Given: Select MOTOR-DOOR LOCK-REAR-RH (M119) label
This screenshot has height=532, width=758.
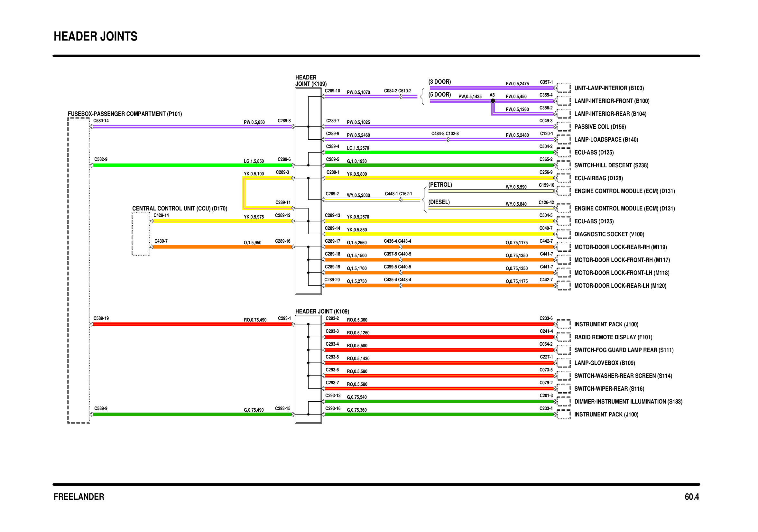Looking at the screenshot, I should [620, 247].
